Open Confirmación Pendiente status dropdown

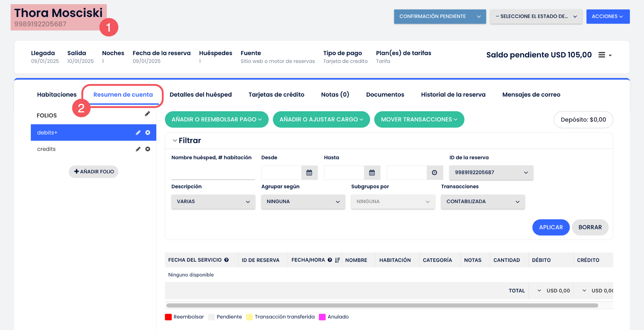tap(440, 16)
